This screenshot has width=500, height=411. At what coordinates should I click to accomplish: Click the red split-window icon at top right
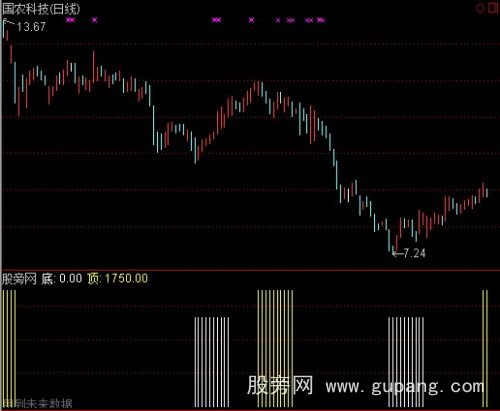(493, 8)
